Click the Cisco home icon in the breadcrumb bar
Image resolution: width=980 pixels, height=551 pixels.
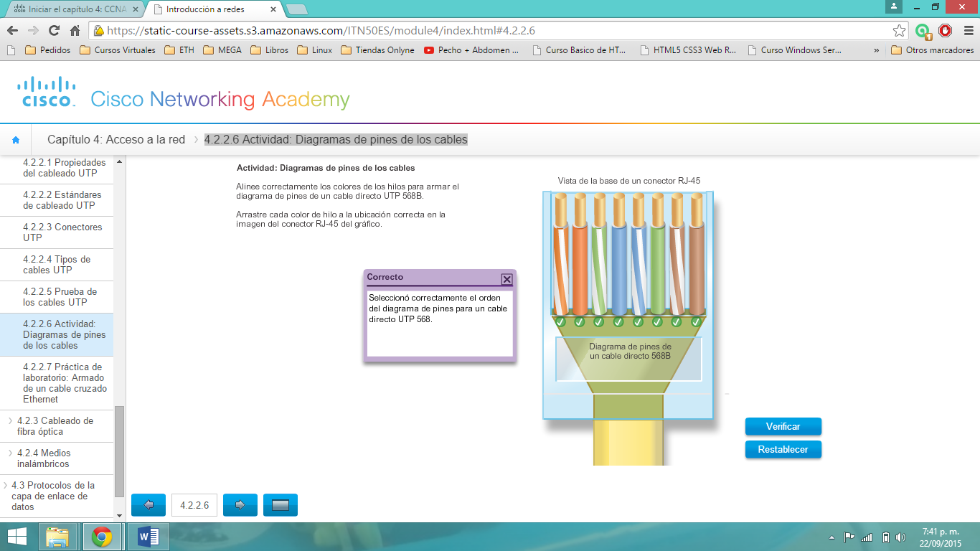pos(16,139)
